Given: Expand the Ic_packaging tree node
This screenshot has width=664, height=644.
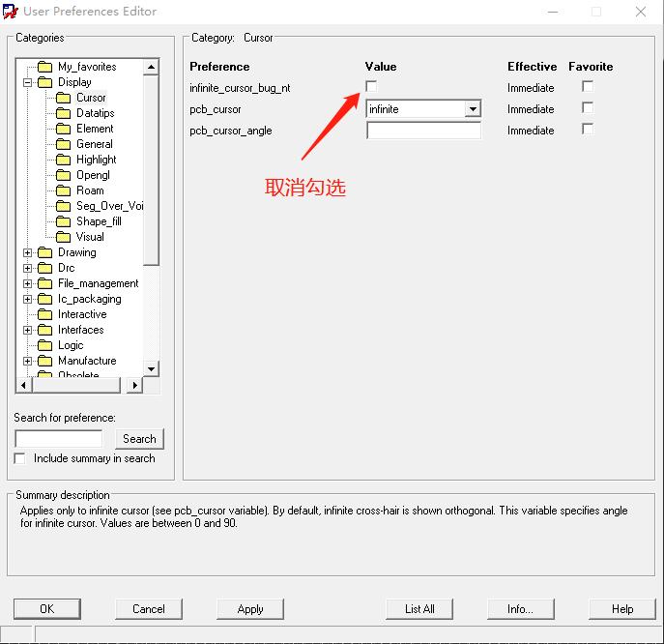Looking at the screenshot, I should click(27, 299).
